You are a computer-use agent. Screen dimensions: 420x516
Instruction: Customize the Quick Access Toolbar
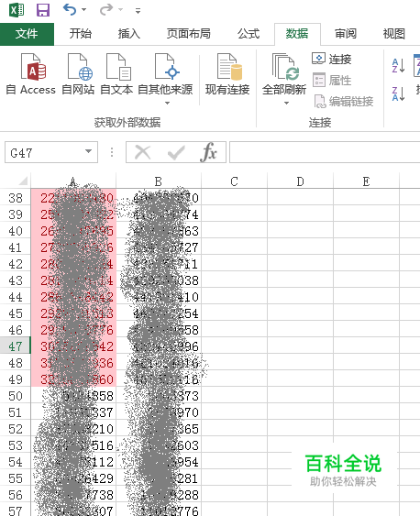(138, 11)
